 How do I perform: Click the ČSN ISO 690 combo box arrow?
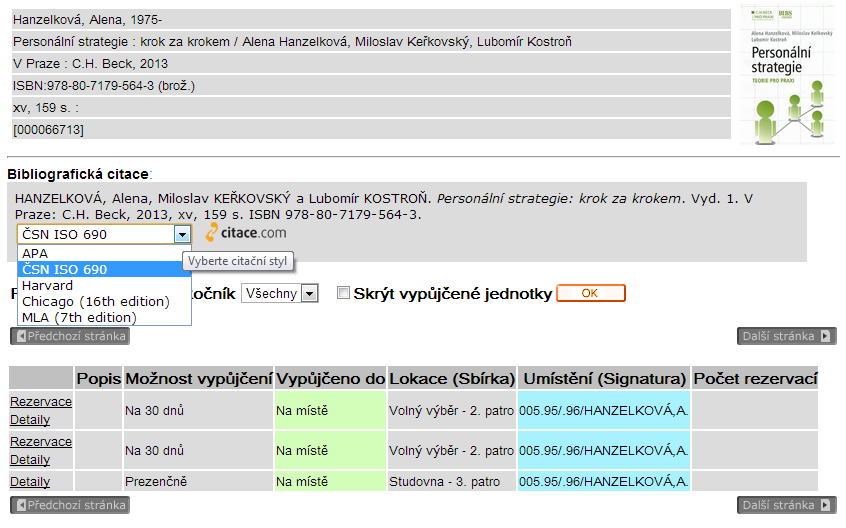(182, 234)
